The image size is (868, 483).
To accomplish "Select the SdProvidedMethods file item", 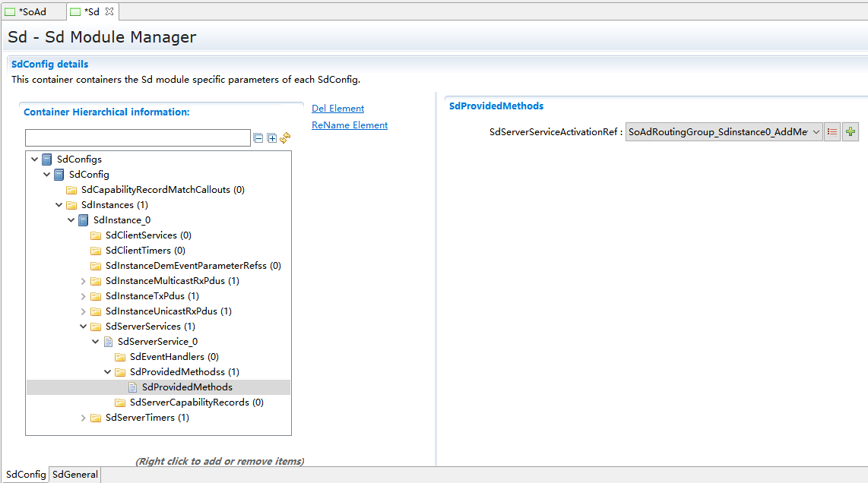I will [x=187, y=387].
